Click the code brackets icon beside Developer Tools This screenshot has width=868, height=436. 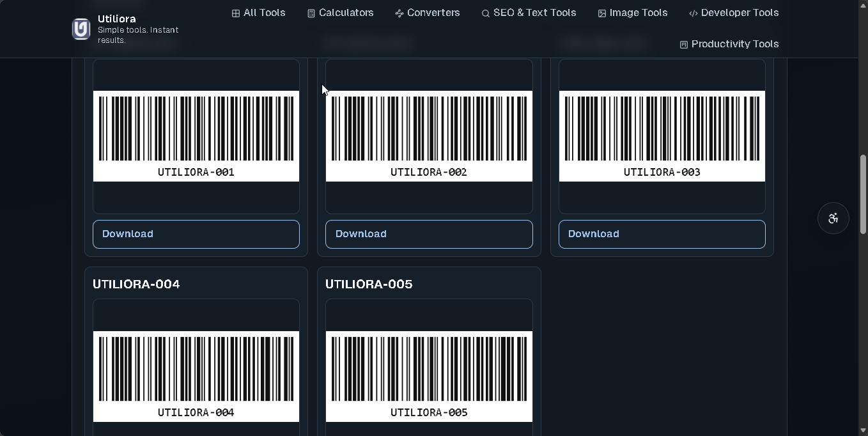[x=694, y=13]
